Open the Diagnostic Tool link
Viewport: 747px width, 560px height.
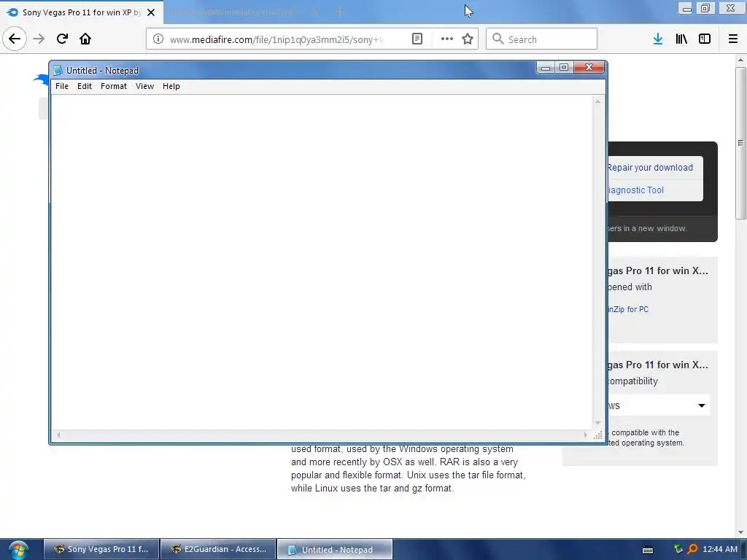(x=635, y=190)
